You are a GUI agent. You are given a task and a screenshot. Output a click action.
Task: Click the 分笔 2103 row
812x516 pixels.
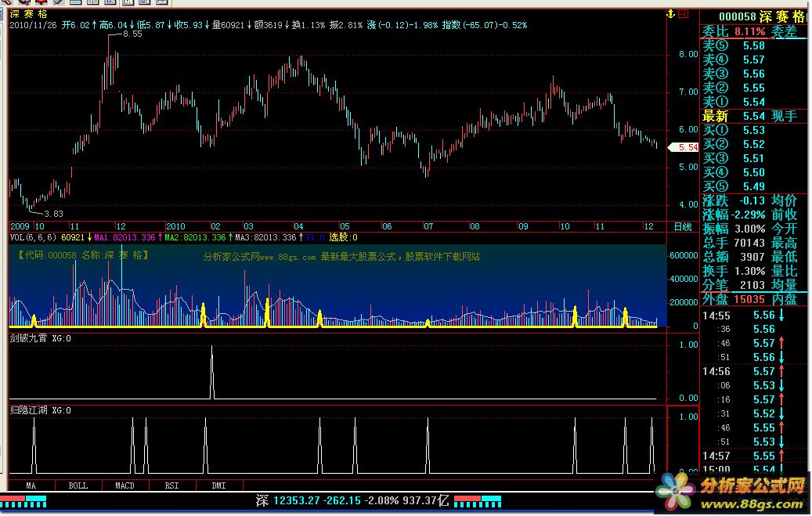pyautogui.click(x=734, y=285)
